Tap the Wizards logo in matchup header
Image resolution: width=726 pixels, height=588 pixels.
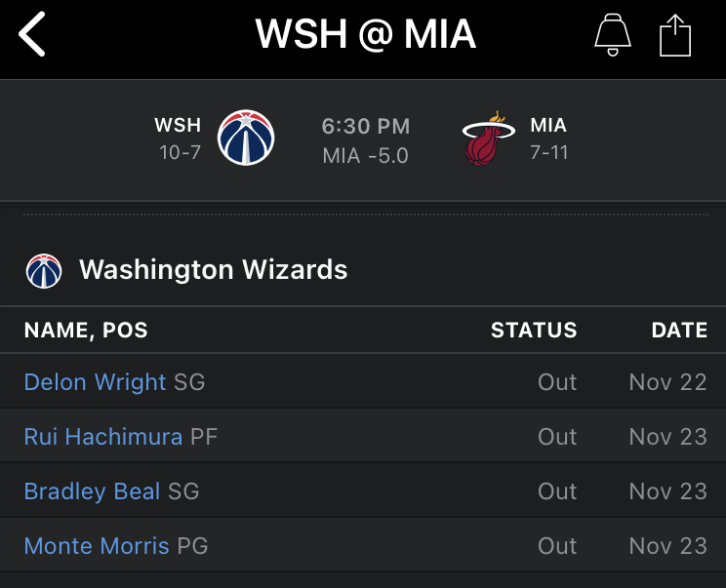(x=246, y=137)
